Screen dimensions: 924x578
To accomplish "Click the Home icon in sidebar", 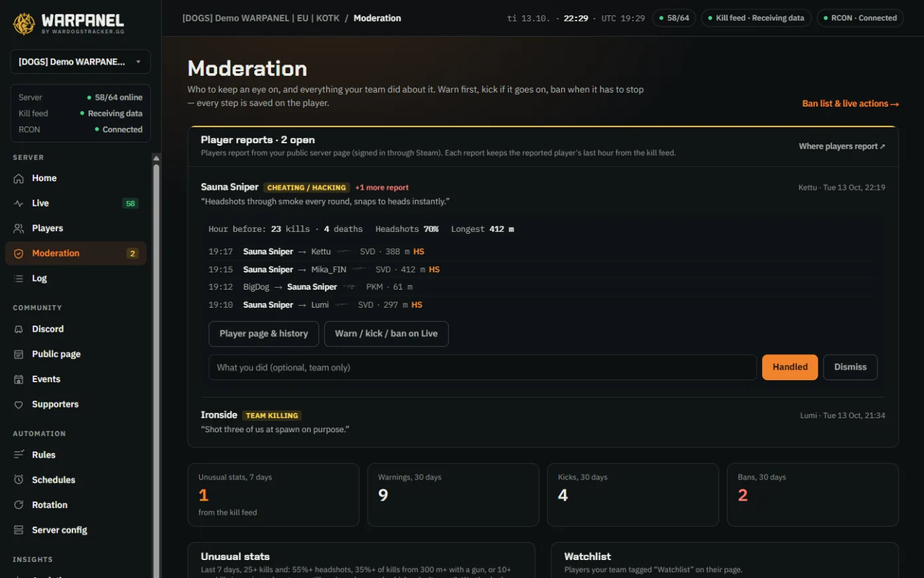I will pos(19,178).
